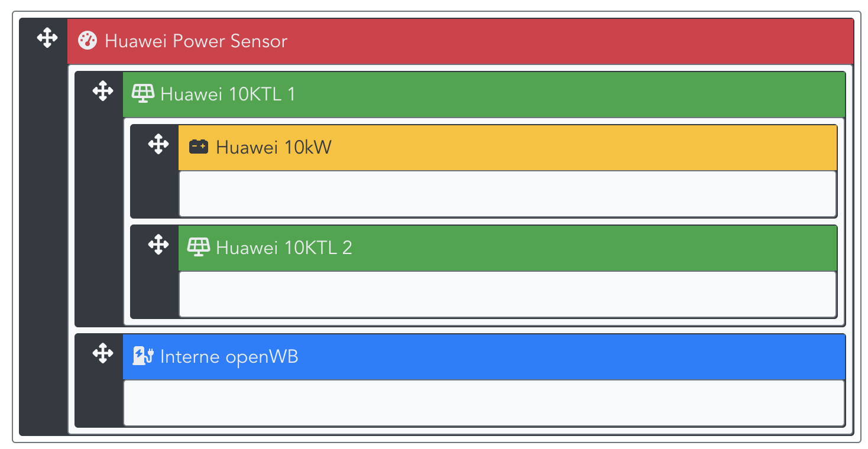
Task: Click the empty area under Huawei 10KTL 2
Action: (x=507, y=294)
